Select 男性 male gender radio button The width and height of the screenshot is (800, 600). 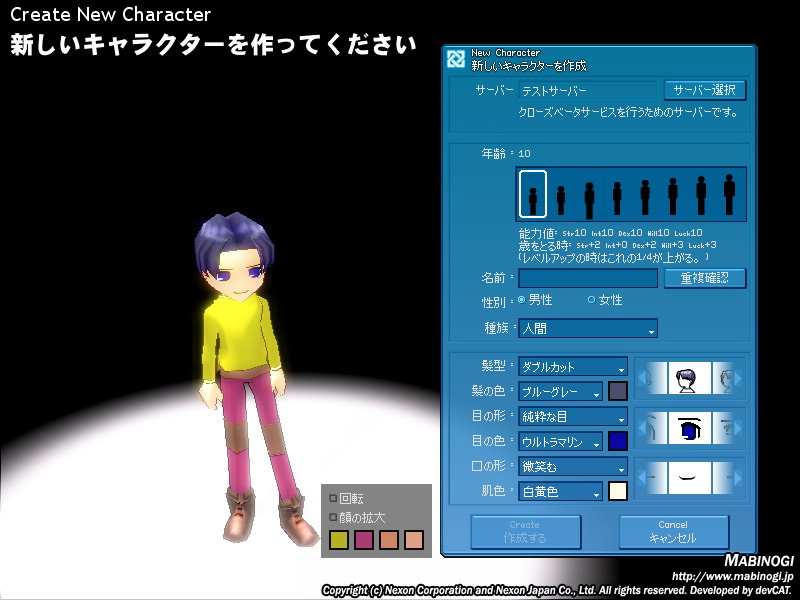pyautogui.click(x=521, y=299)
